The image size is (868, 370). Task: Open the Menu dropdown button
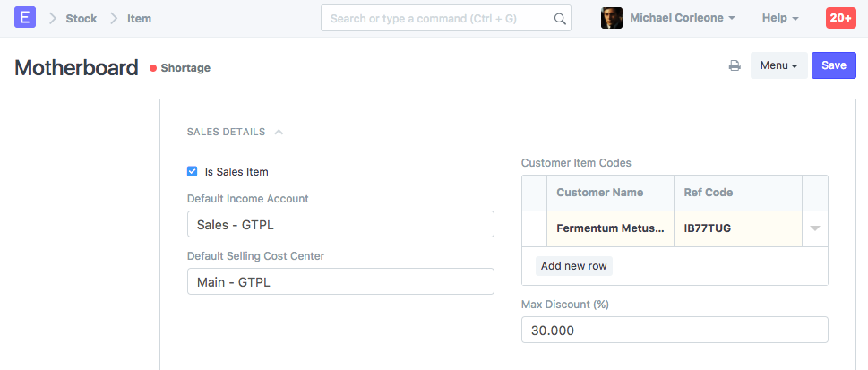(x=778, y=65)
